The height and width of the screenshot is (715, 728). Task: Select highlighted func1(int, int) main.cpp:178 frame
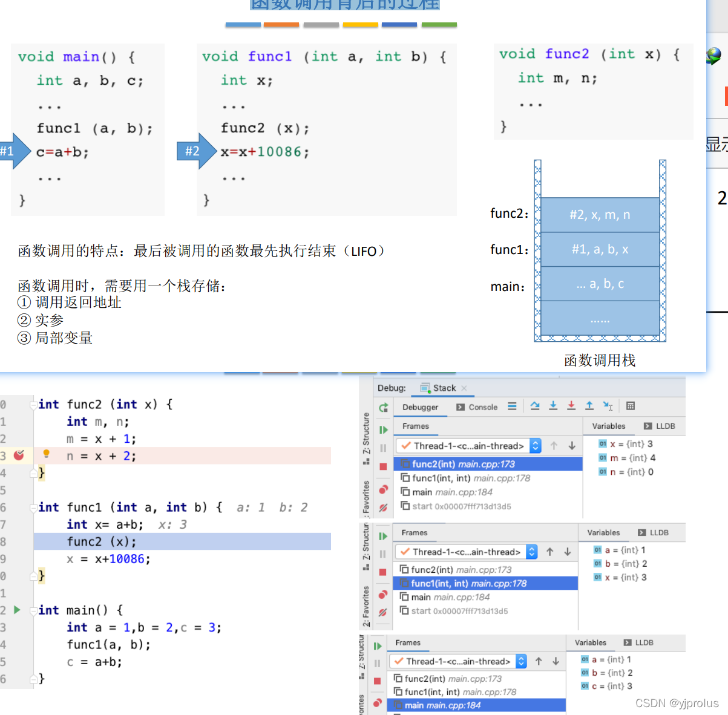click(485, 583)
